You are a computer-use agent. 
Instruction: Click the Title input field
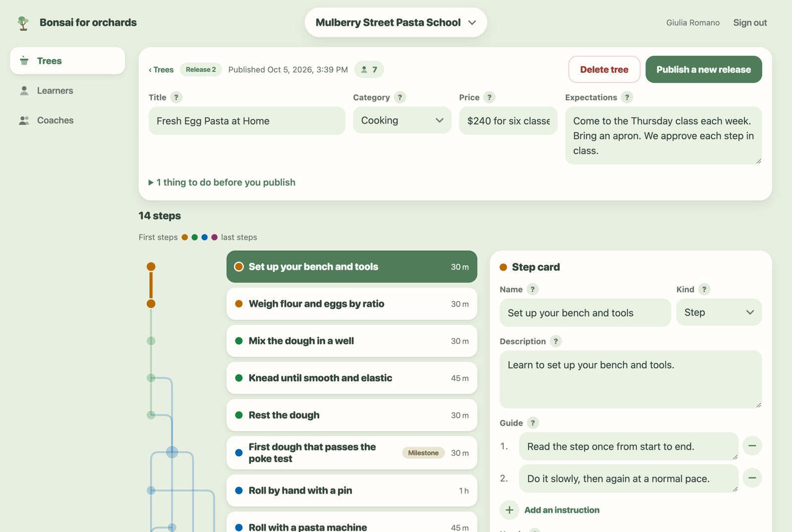click(247, 121)
